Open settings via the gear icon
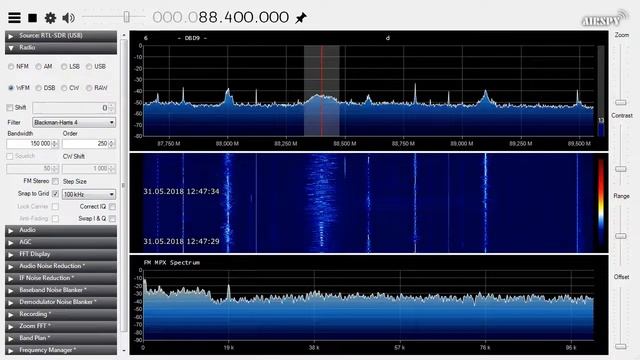640x360 pixels. 50,18
